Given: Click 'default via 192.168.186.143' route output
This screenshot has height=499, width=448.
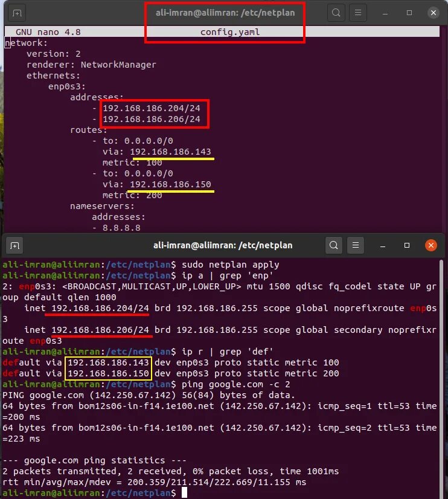Looking at the screenshot, I should click(x=171, y=362).
